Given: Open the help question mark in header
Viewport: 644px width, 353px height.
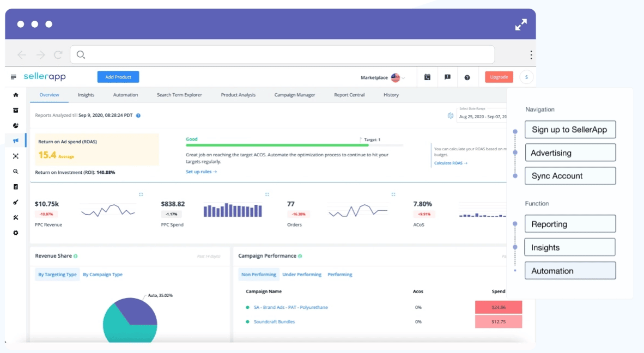Looking at the screenshot, I should click(x=467, y=77).
